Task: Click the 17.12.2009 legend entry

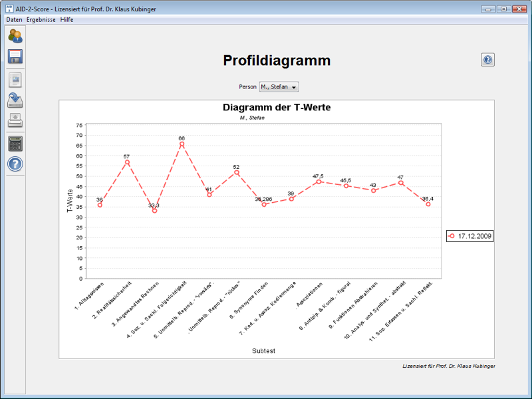Action: 470,236
